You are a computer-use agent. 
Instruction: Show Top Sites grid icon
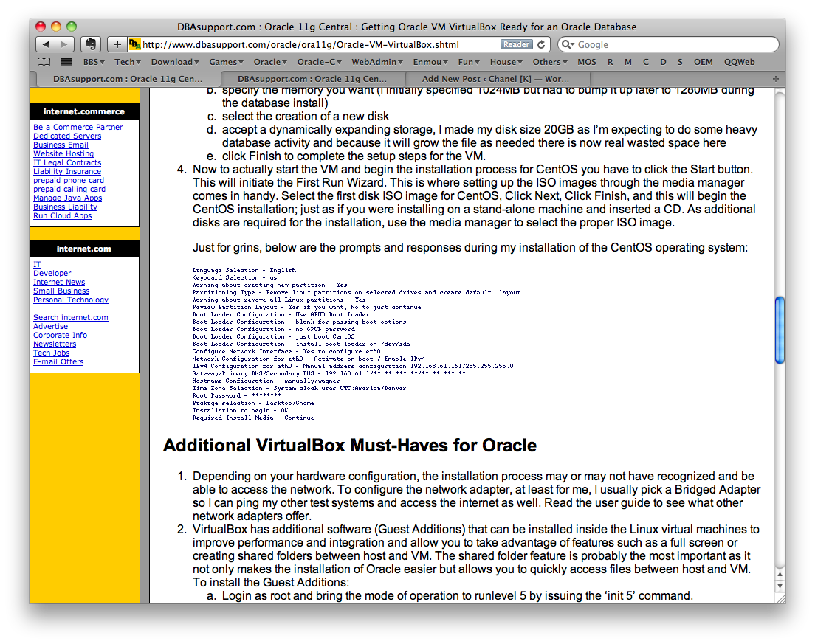point(66,62)
